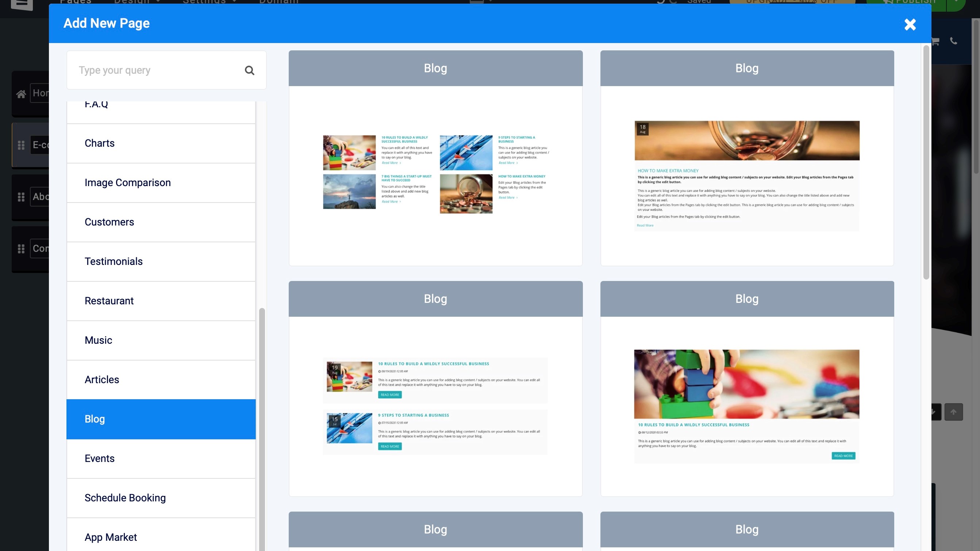Click Read More link in How To Make Extra Money template
Viewport: 980px width, 551px height.
tap(645, 226)
